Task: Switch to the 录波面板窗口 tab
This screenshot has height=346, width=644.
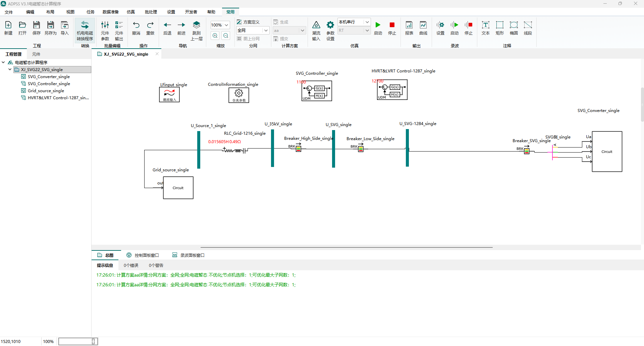Action: pyautogui.click(x=189, y=255)
